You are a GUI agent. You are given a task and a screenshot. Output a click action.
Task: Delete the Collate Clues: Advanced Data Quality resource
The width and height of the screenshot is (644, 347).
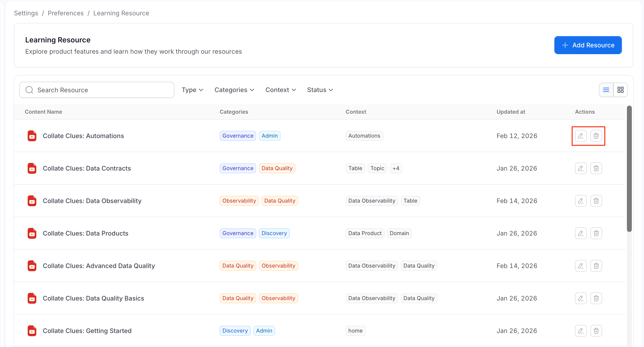pyautogui.click(x=596, y=266)
